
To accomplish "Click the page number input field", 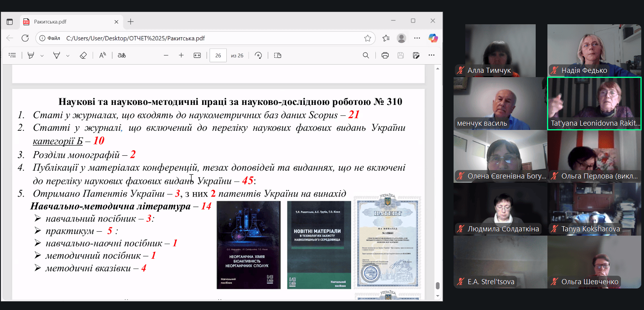I will (x=218, y=55).
